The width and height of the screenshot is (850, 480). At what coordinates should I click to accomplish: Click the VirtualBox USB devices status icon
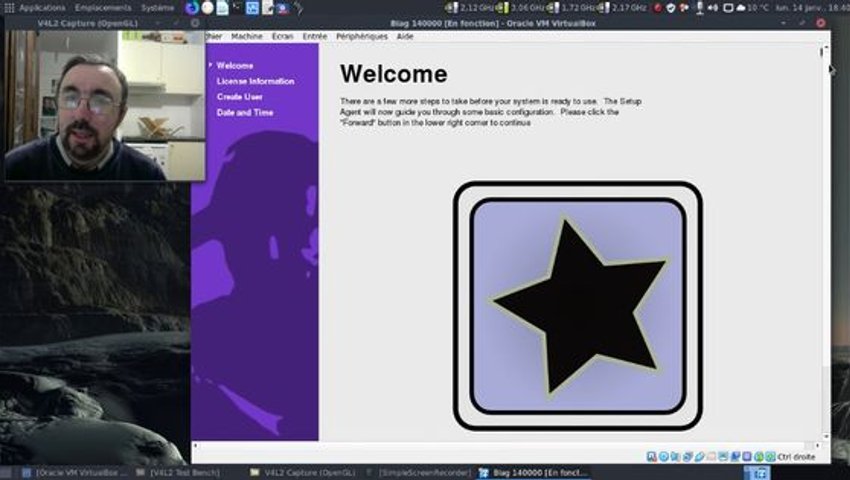tap(699, 457)
